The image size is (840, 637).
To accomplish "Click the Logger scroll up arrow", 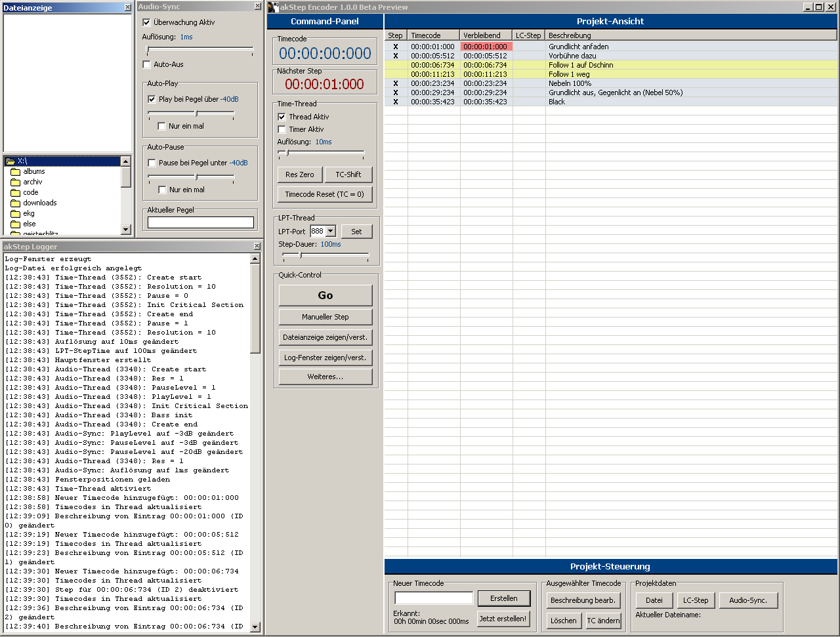I will [x=255, y=258].
